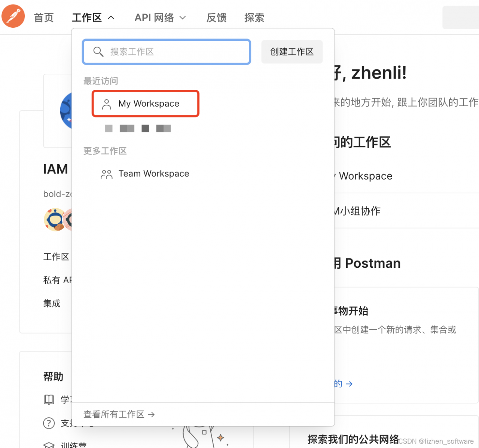The height and width of the screenshot is (448, 479).
Task: Click the 创建工作区 button
Action: (x=292, y=52)
